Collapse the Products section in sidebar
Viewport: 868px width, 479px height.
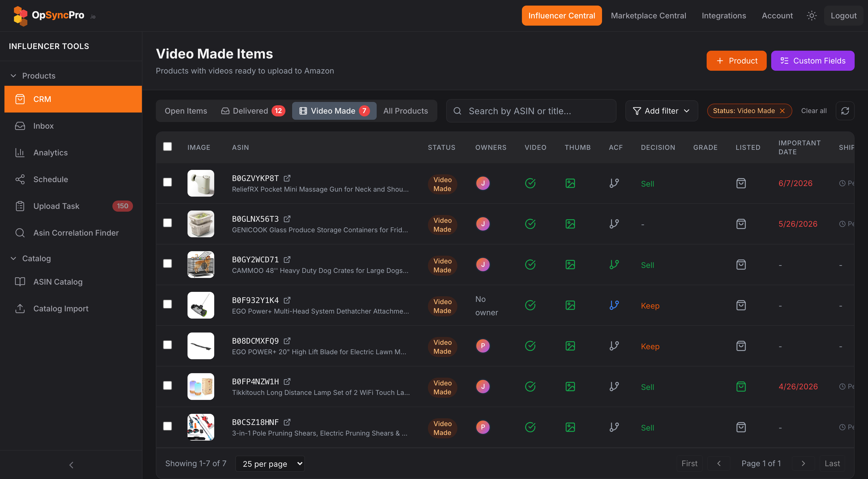(x=33, y=75)
